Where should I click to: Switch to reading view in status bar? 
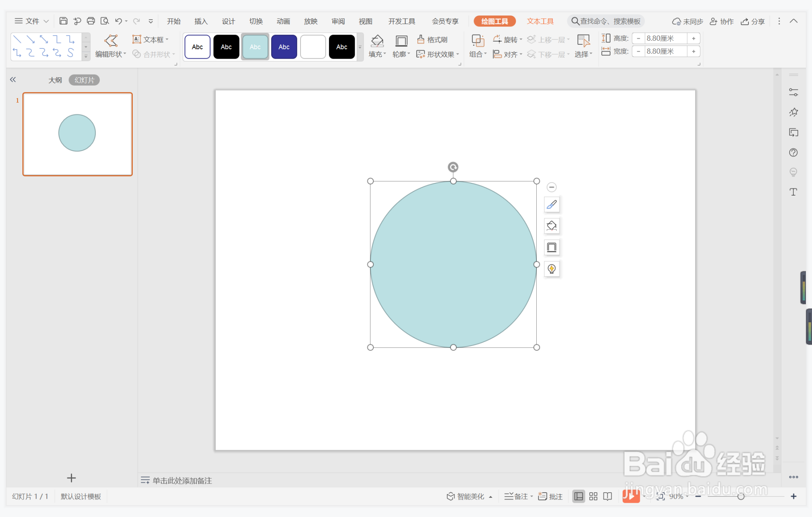coord(608,496)
